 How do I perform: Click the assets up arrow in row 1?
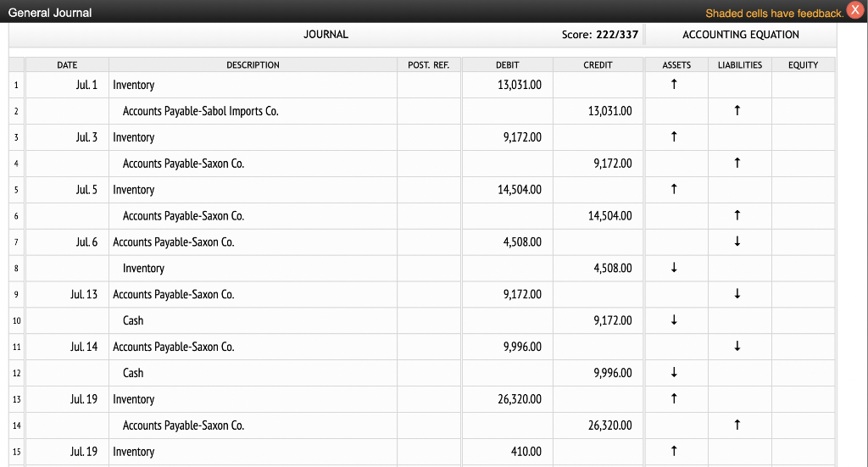click(x=674, y=85)
